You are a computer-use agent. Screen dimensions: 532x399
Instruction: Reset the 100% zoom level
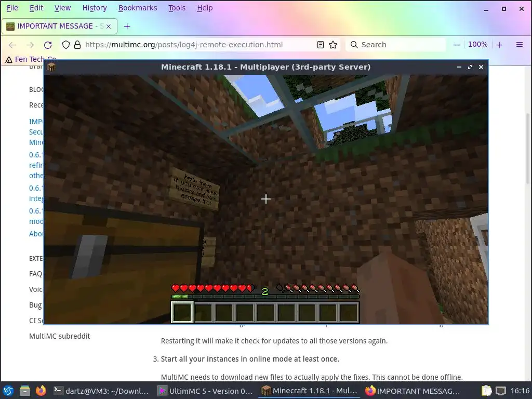478,45
